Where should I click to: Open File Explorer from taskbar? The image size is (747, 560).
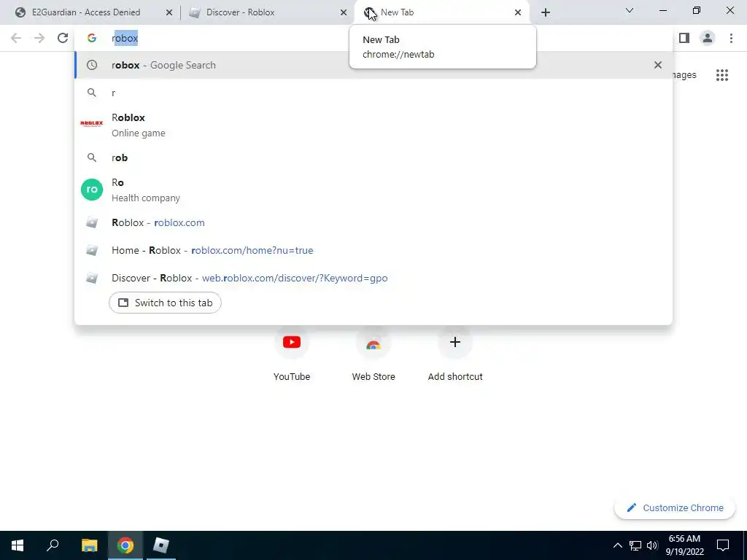(89, 545)
